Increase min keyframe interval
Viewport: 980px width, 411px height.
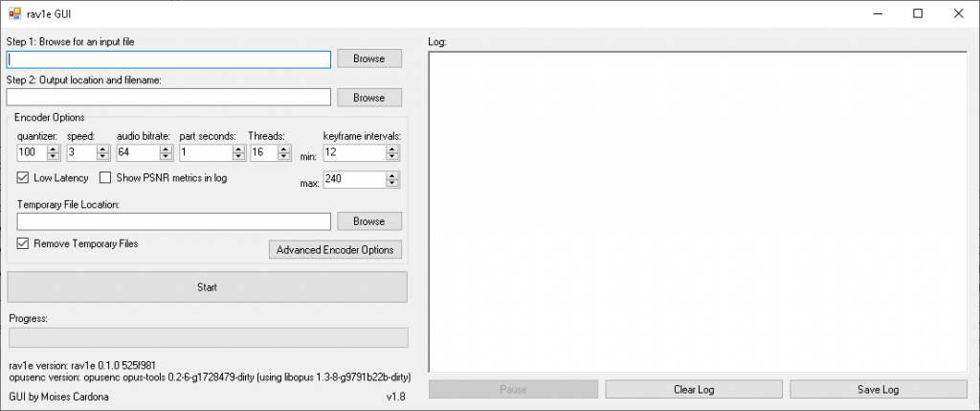click(392, 148)
